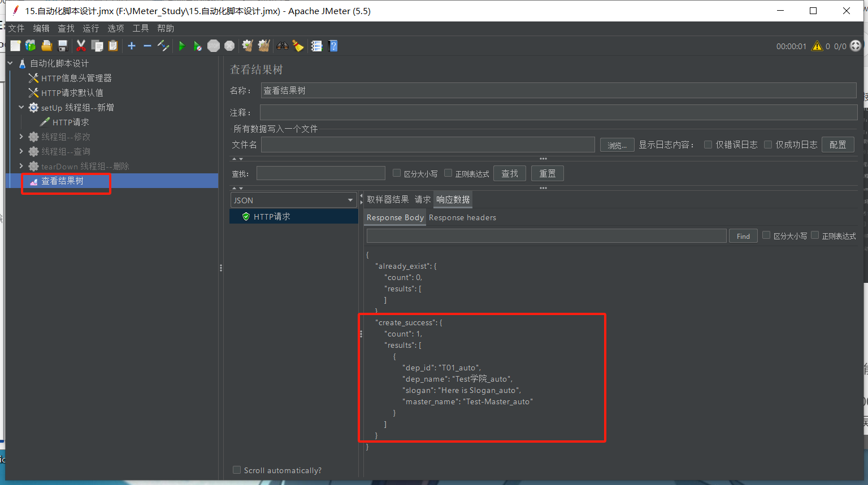The height and width of the screenshot is (485, 868).
Task: Clear results with single broom gear icon
Action: 247,46
